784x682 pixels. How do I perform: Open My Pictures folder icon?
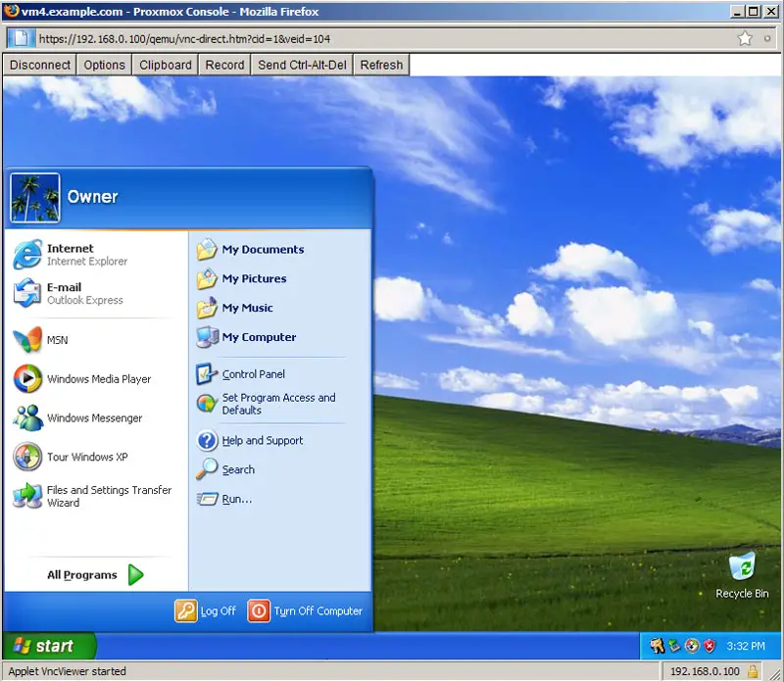(207, 278)
